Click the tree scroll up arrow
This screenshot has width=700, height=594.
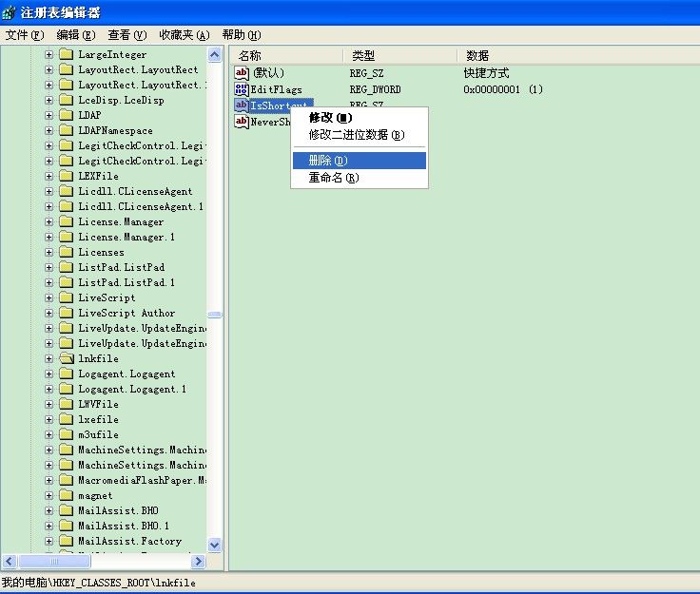coord(215,55)
